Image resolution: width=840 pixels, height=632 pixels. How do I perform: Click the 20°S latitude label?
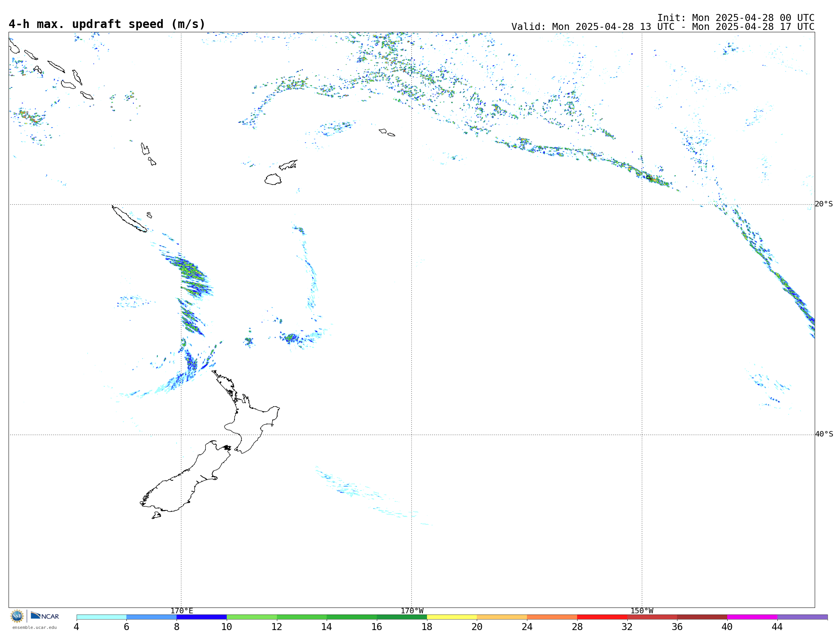(824, 204)
